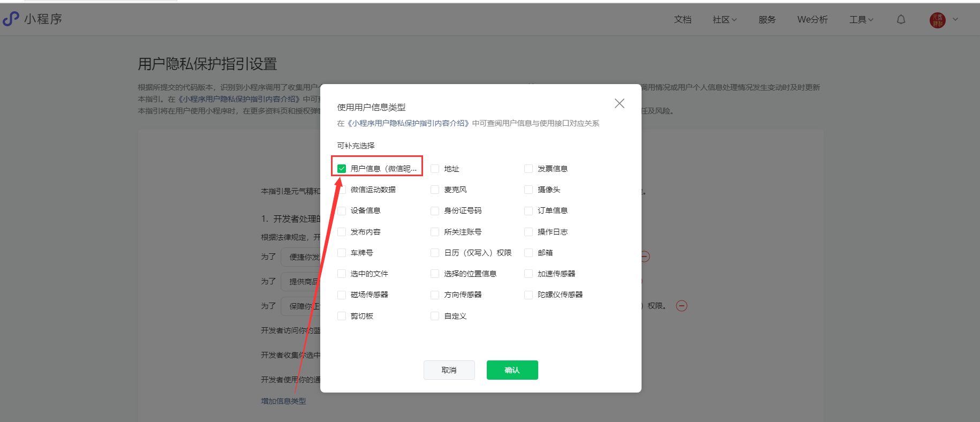Enable the 摄像头 checkbox

tap(529, 190)
